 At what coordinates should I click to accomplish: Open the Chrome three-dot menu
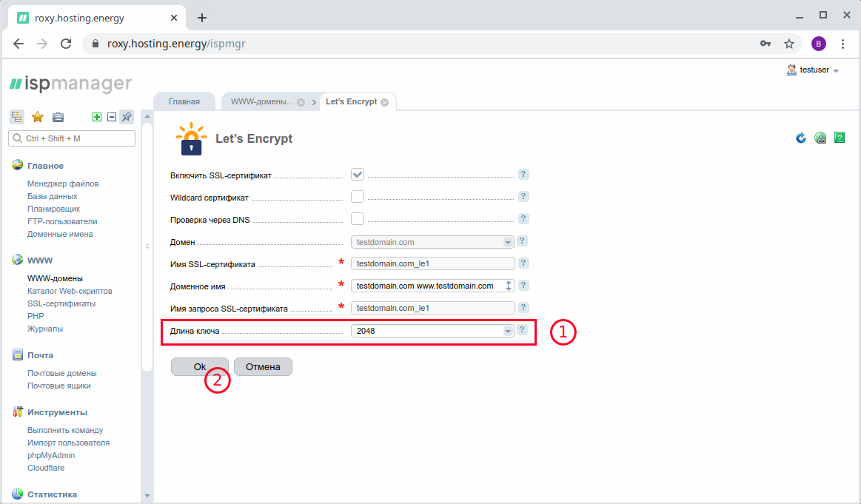click(843, 44)
